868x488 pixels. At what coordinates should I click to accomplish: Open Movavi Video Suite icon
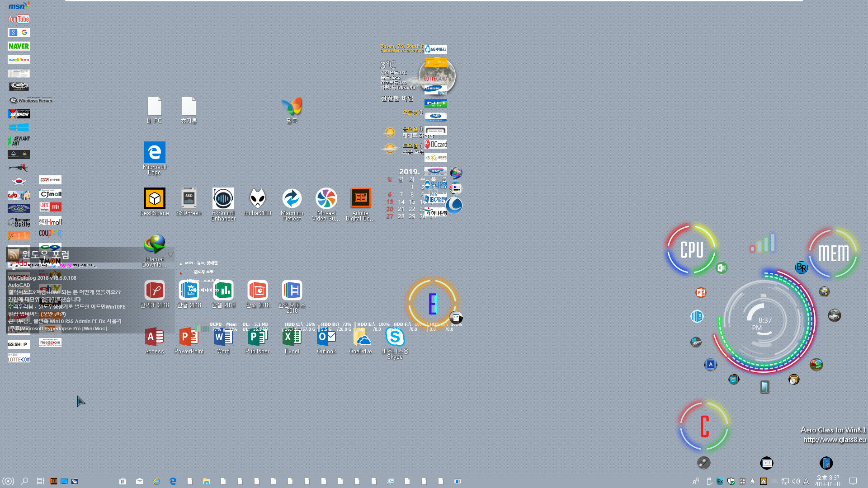326,204
